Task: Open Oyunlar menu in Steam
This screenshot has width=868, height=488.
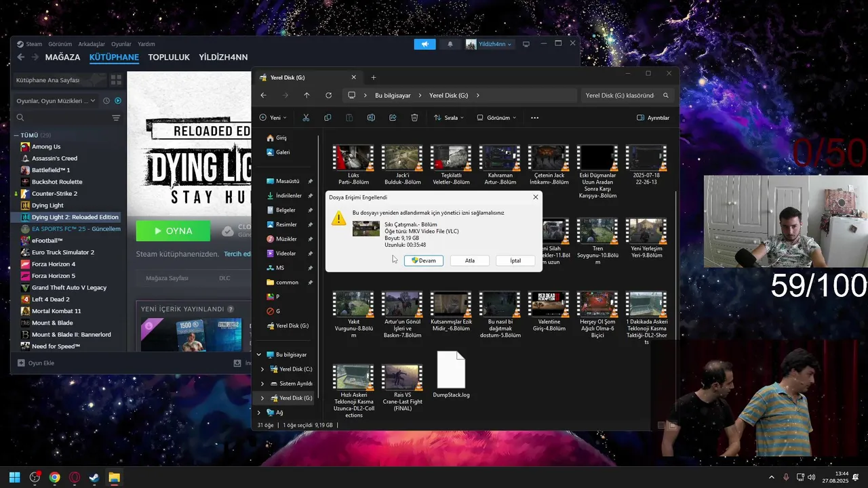Action: [121, 44]
